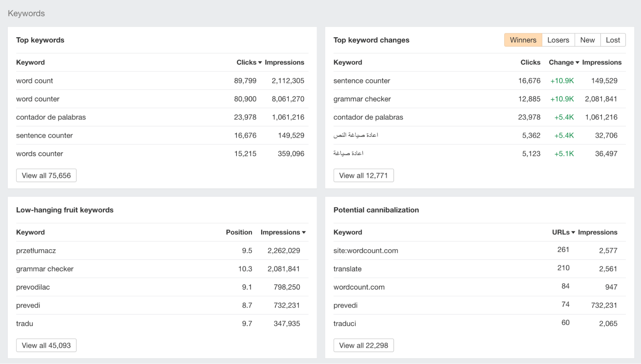This screenshot has width=641, height=364.
Task: Click the 'contador de palabras' keyword
Action: pos(51,117)
